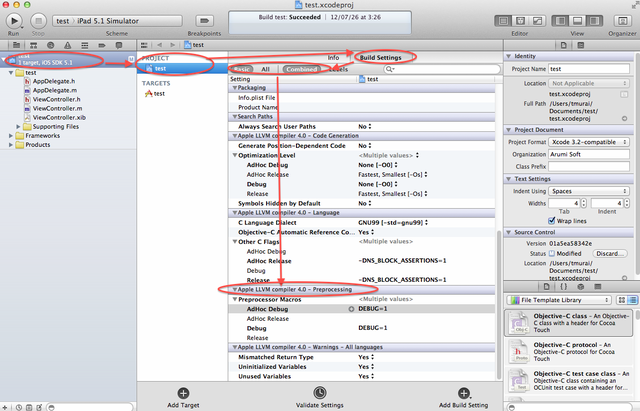Click the build settings search field

click(x=442, y=69)
